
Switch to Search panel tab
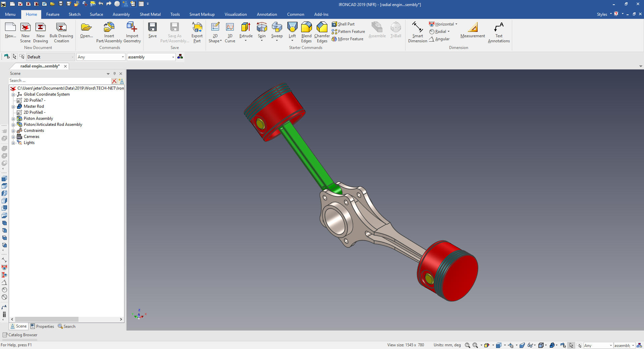[x=66, y=326]
